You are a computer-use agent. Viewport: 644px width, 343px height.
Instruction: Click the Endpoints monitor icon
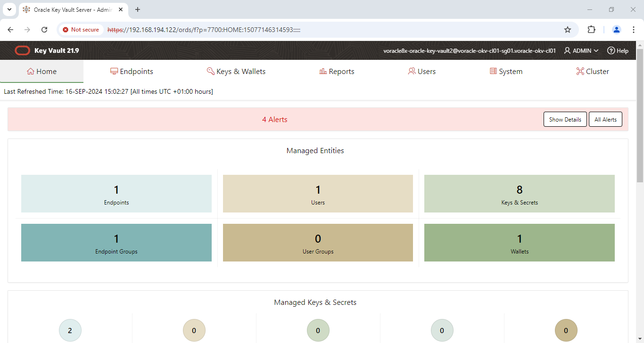(114, 72)
